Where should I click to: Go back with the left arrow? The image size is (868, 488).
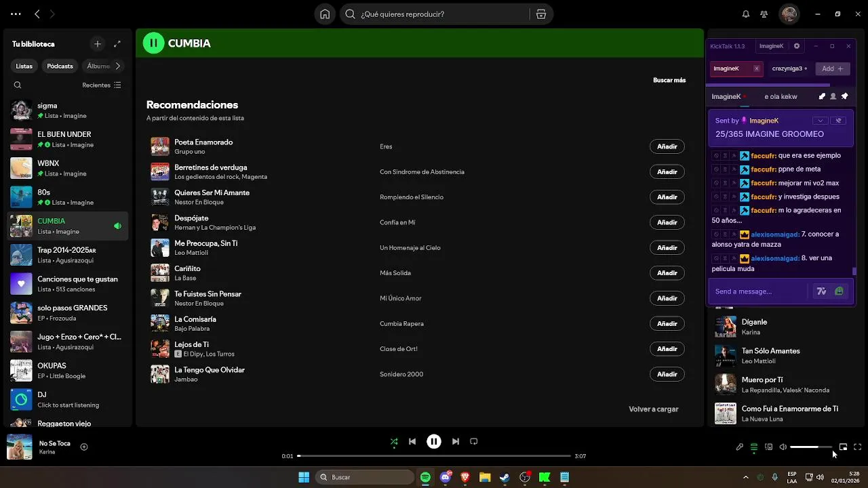click(x=37, y=14)
